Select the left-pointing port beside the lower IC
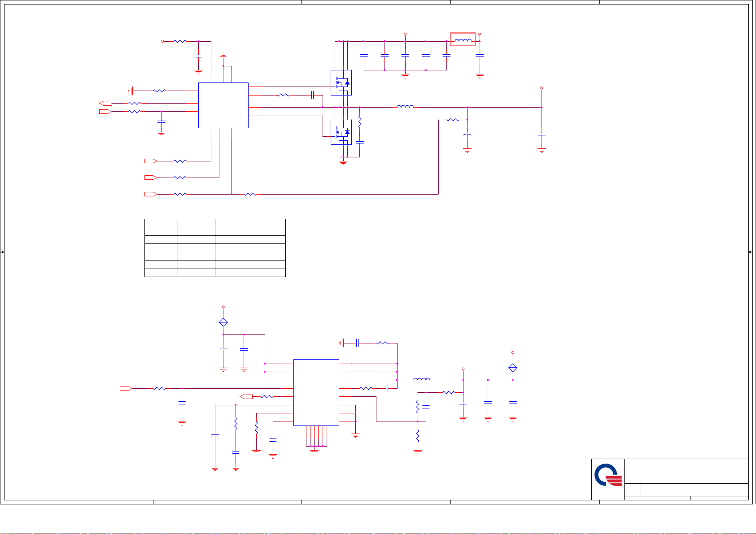Viewport: 756px width, 534px height. [246, 396]
